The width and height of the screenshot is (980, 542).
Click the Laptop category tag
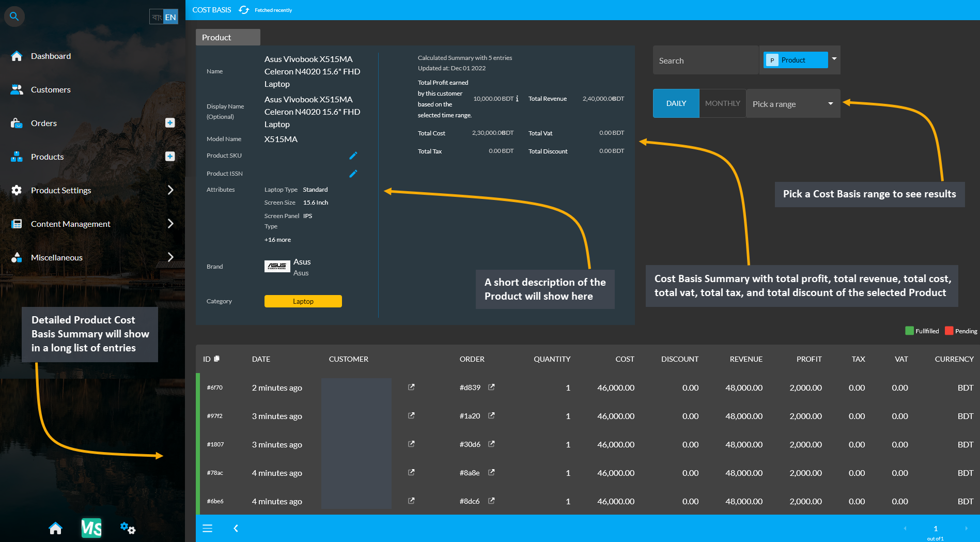(x=303, y=301)
